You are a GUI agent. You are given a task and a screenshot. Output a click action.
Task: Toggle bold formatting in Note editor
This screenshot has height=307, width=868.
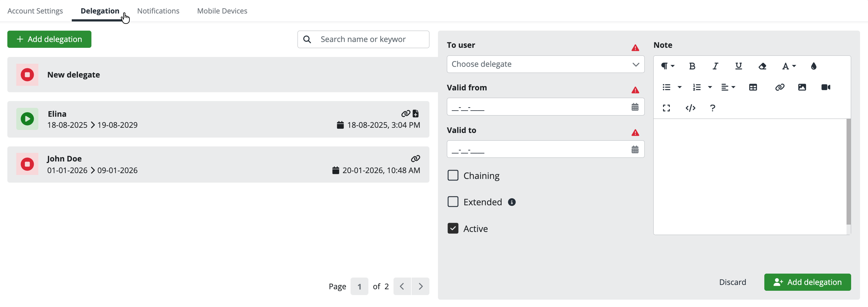(692, 66)
